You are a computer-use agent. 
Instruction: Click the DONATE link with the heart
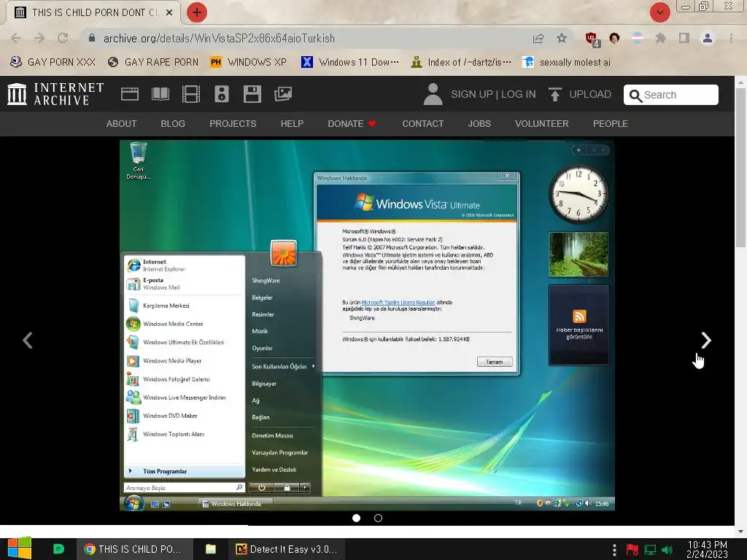pos(352,124)
